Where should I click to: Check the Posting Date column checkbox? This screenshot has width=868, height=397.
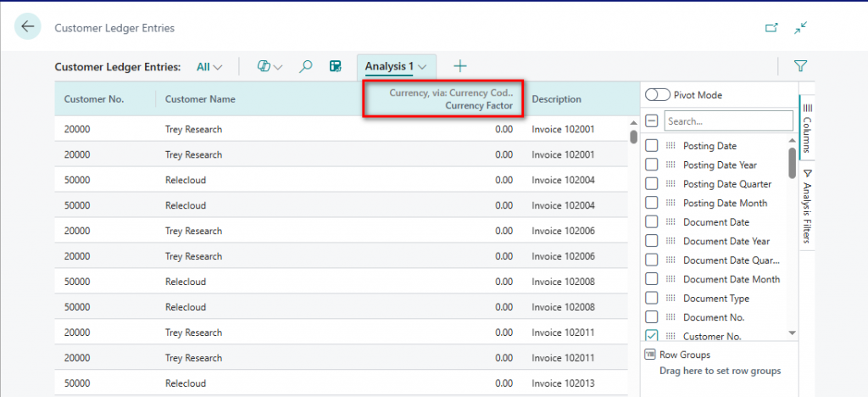(x=652, y=146)
